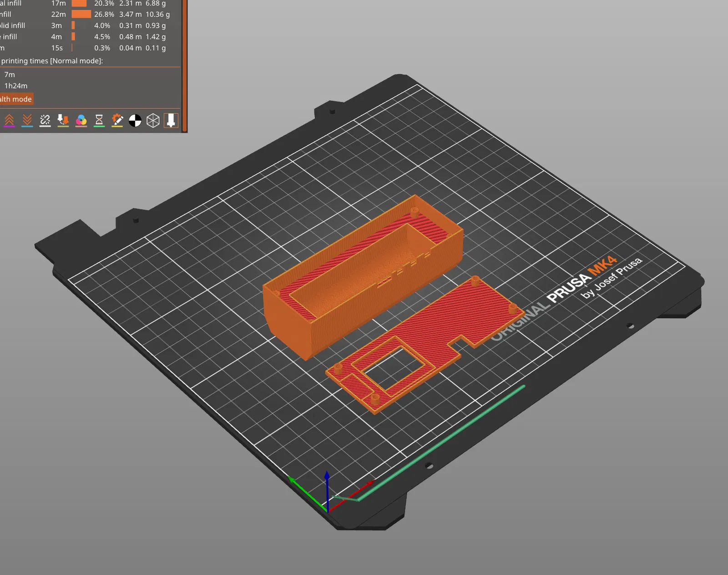Click the 'printing times [Normal mode]:' heading
This screenshot has height=575, width=728.
[52, 61]
